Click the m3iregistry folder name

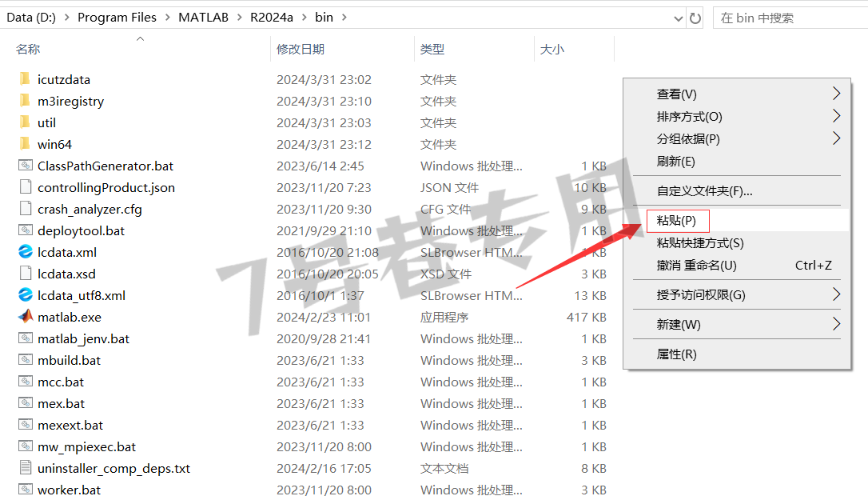coord(71,102)
